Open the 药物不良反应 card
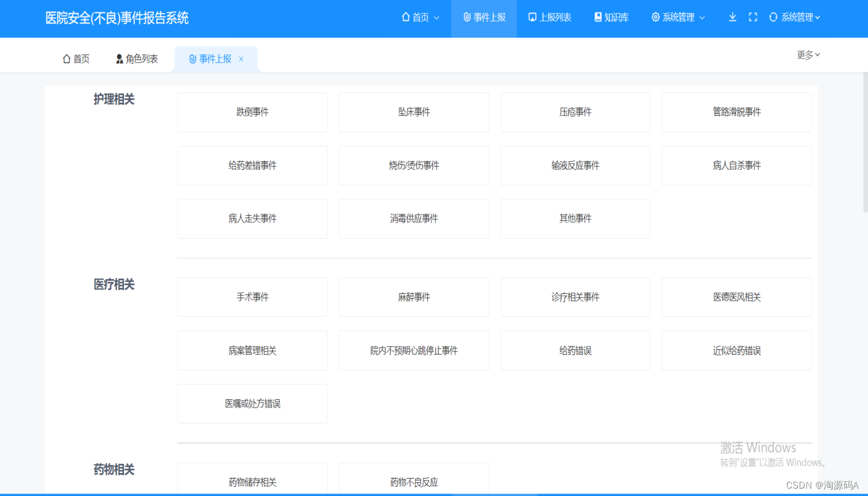Screen dimensions: 868x496 [x=414, y=479]
